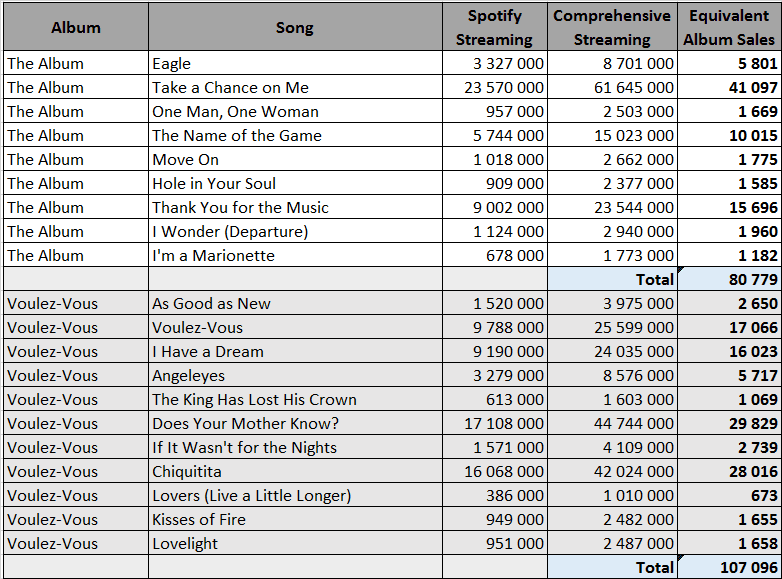Select The Name of the Game cell
This screenshot has width=782, height=579.
[x=295, y=135]
